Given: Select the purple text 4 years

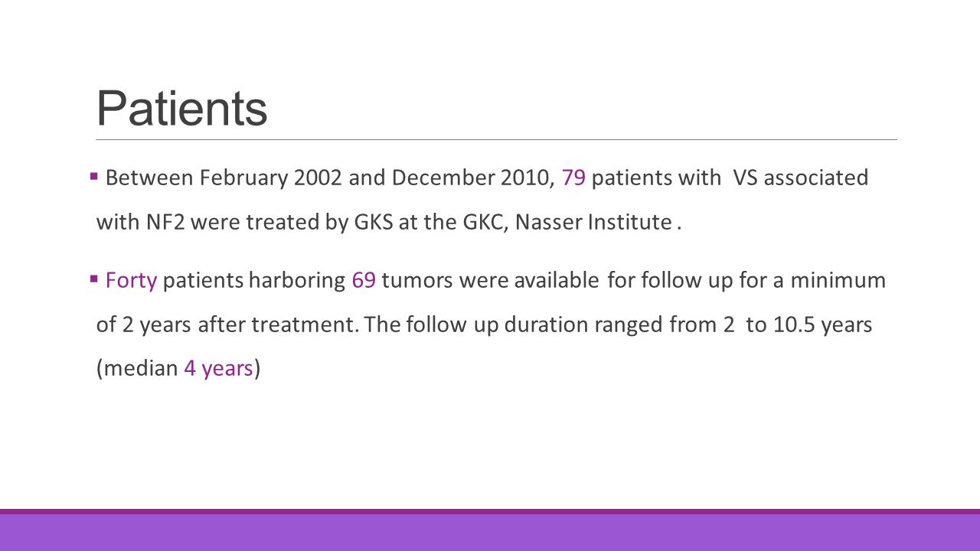Looking at the screenshot, I should [x=218, y=369].
